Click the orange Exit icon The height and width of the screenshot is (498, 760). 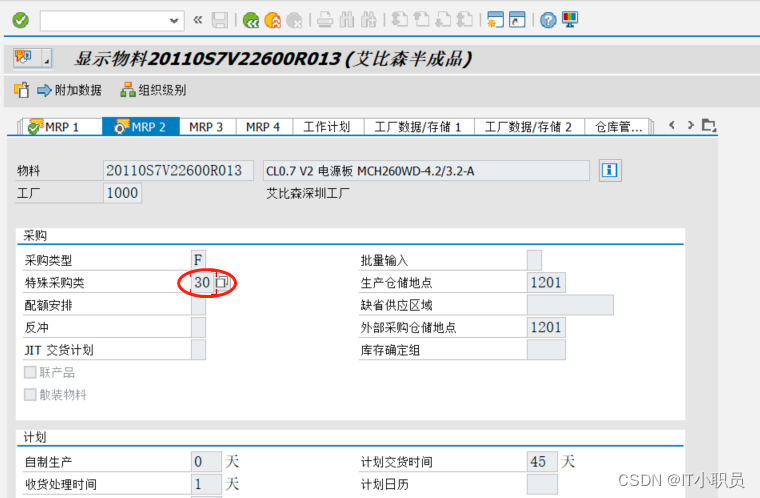tap(273, 20)
